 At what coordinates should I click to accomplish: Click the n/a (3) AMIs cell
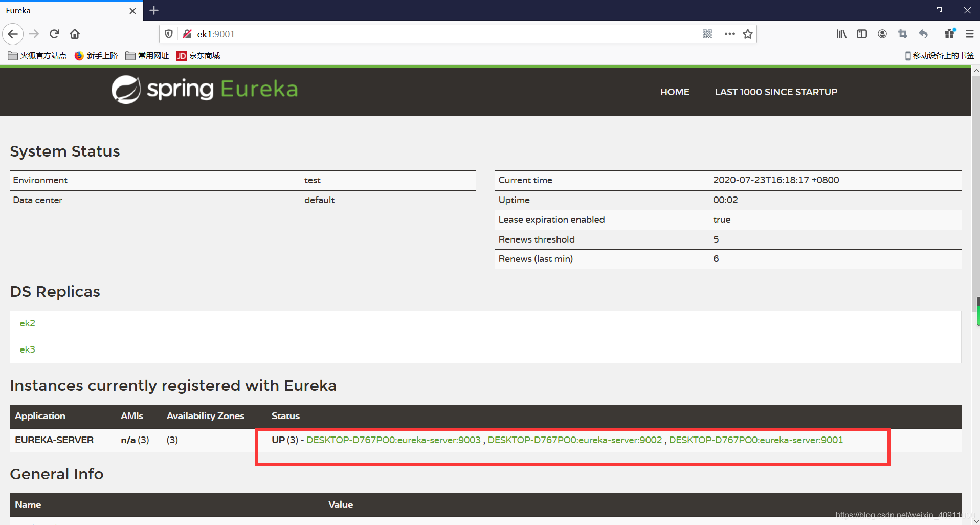pos(135,440)
